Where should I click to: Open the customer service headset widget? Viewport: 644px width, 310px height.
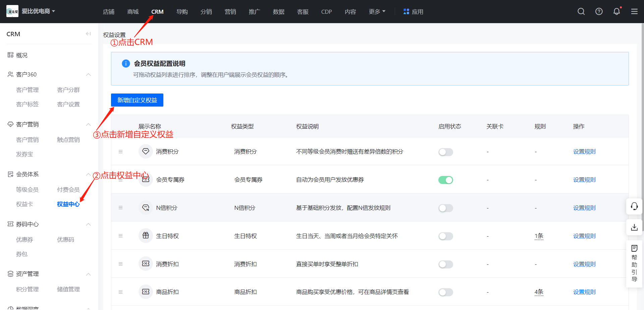point(634,206)
